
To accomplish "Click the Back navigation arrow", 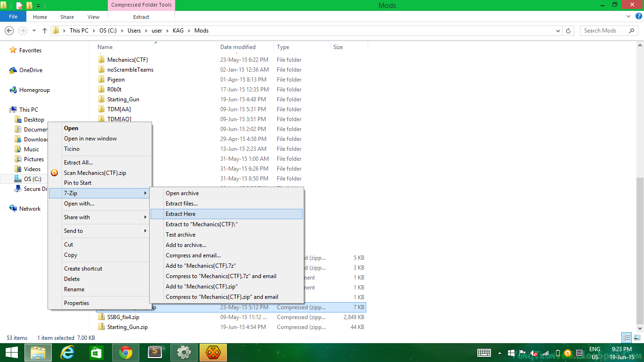I will coord(9,31).
